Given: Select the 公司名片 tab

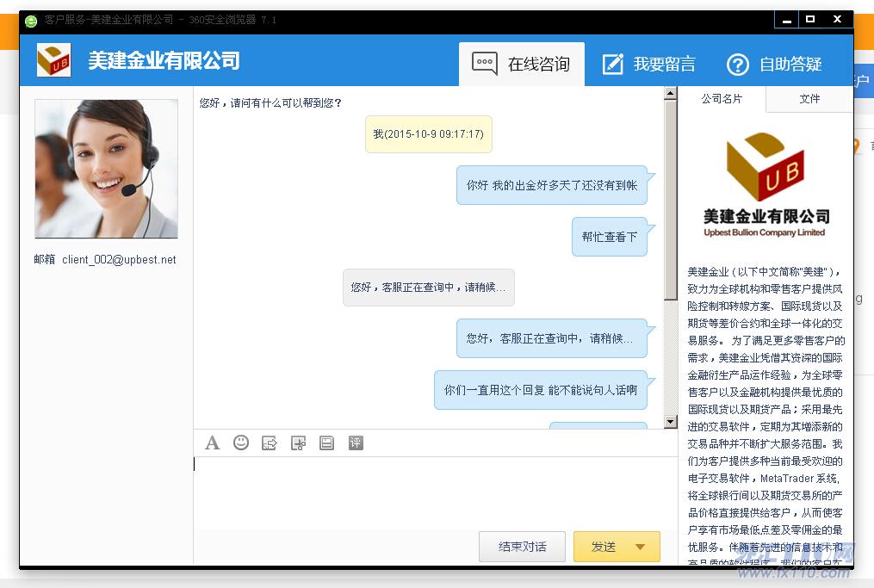Looking at the screenshot, I should (722, 99).
